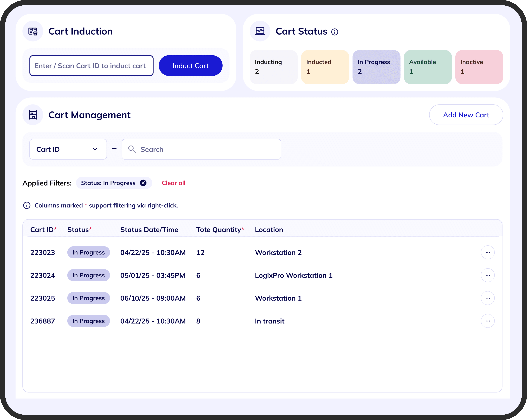Click the Workstation 1 location for cart 223025
The width and height of the screenshot is (527, 420).
click(278, 298)
